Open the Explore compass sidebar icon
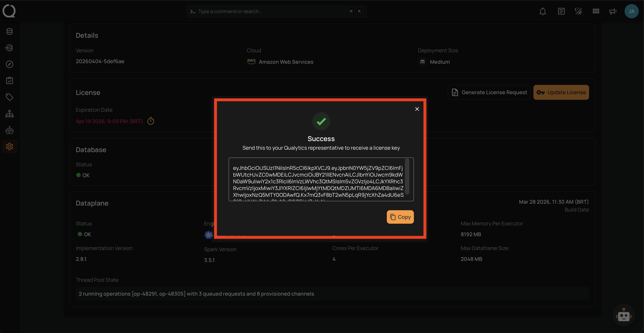Viewport: 644px width, 333px height. click(x=10, y=64)
